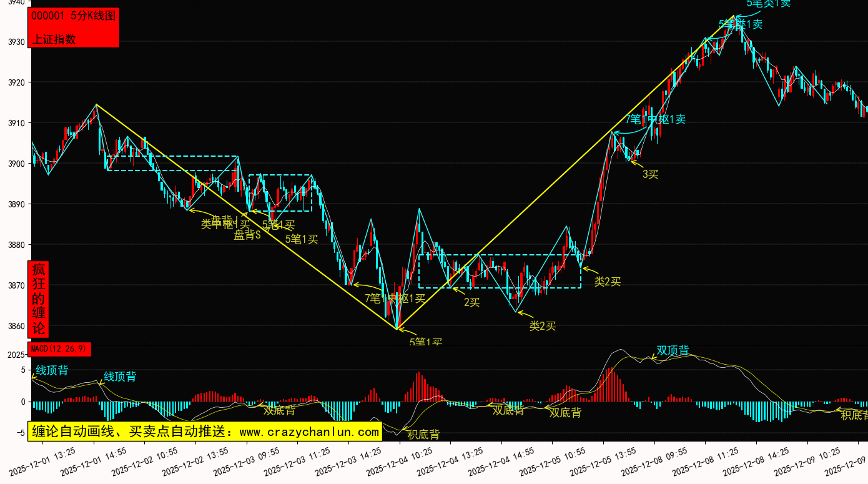Select the 7笔1中枢1卖 sell signal label

click(656, 119)
